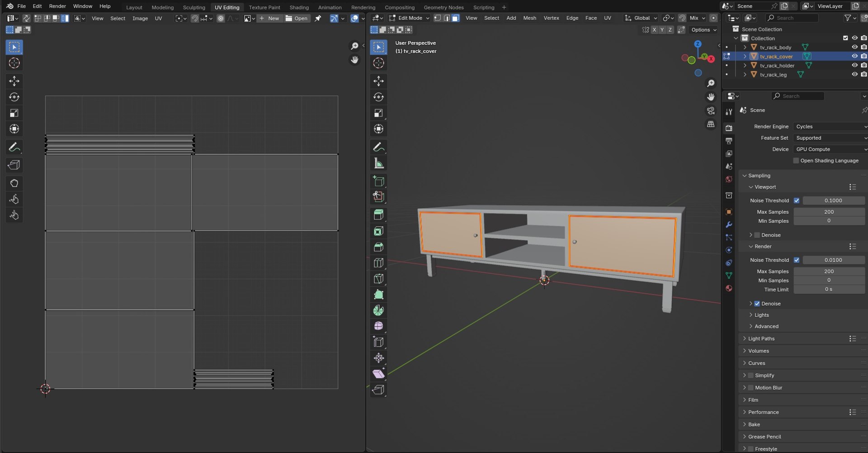Expand tv_rack_holder in the outliner

click(x=745, y=66)
